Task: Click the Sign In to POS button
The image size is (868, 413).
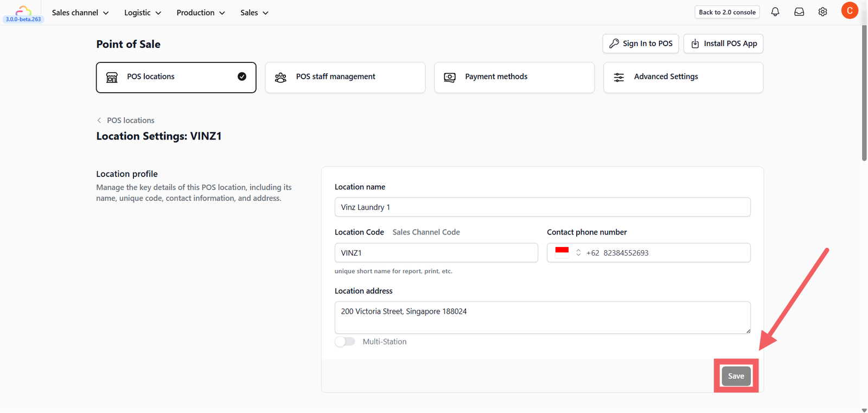Action: 641,43
